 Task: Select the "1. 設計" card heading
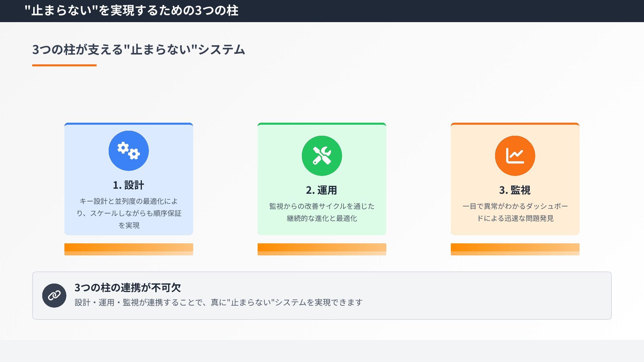[x=128, y=185]
